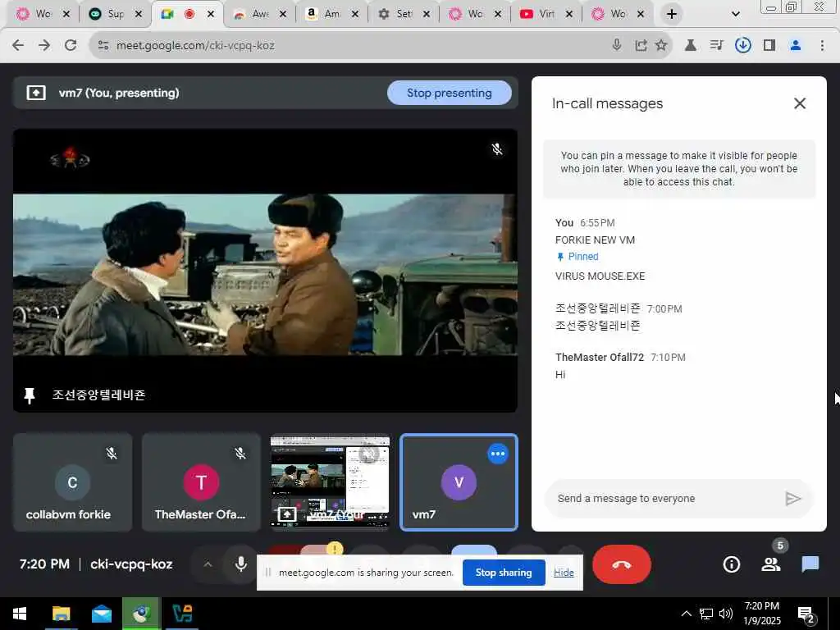
Task: Switch to the Settings tab
Action: point(397,15)
